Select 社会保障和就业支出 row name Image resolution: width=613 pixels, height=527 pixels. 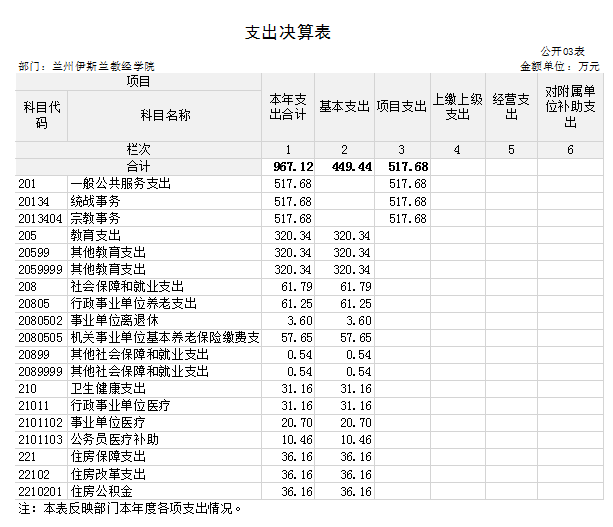pos(127,287)
